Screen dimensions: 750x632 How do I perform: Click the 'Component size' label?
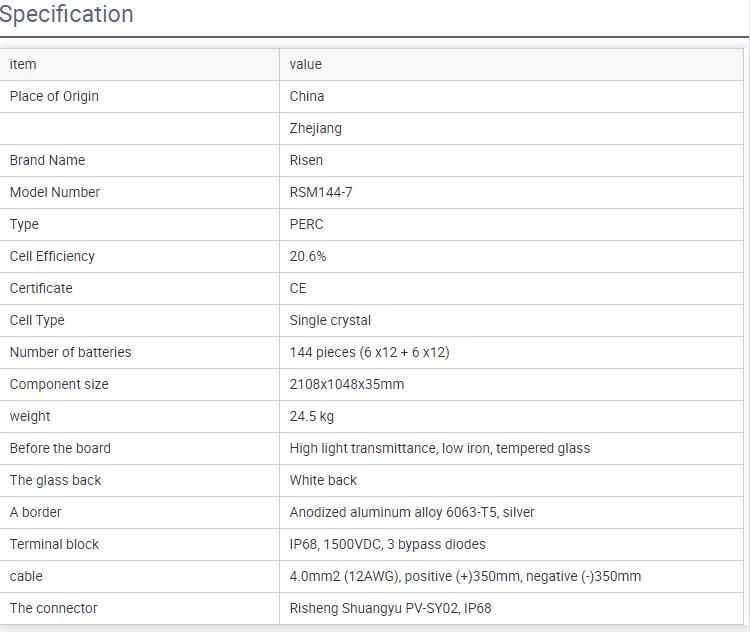[59, 385]
